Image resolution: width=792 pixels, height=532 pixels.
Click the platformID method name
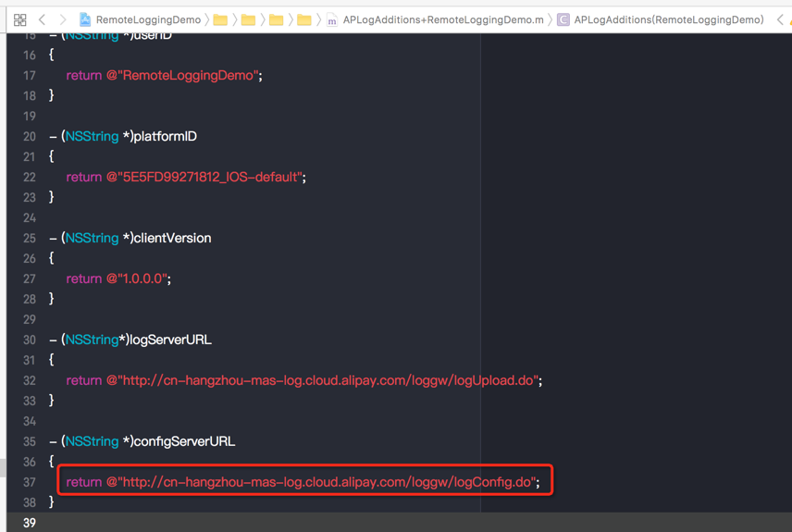[x=166, y=136]
